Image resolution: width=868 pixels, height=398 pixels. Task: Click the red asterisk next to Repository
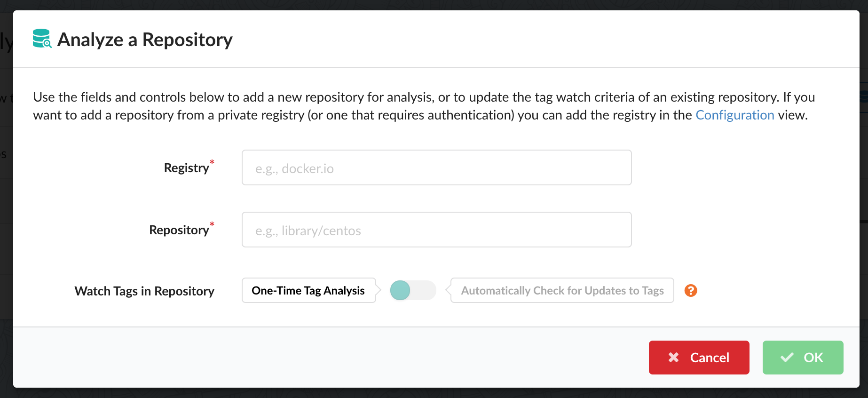click(212, 224)
